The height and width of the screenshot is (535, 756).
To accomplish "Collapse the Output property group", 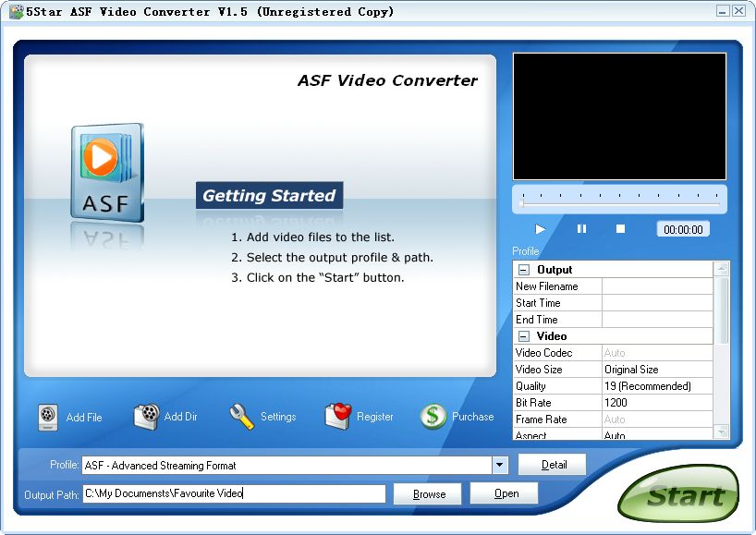I will click(x=524, y=270).
